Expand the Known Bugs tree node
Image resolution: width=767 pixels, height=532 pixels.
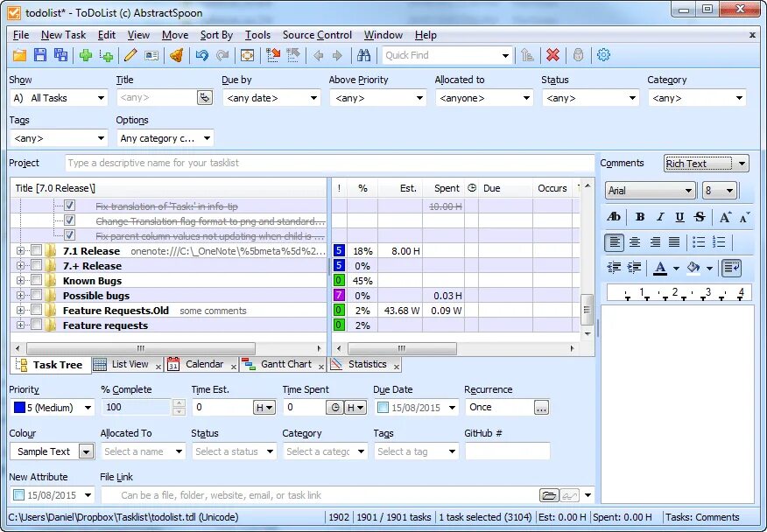[20, 281]
